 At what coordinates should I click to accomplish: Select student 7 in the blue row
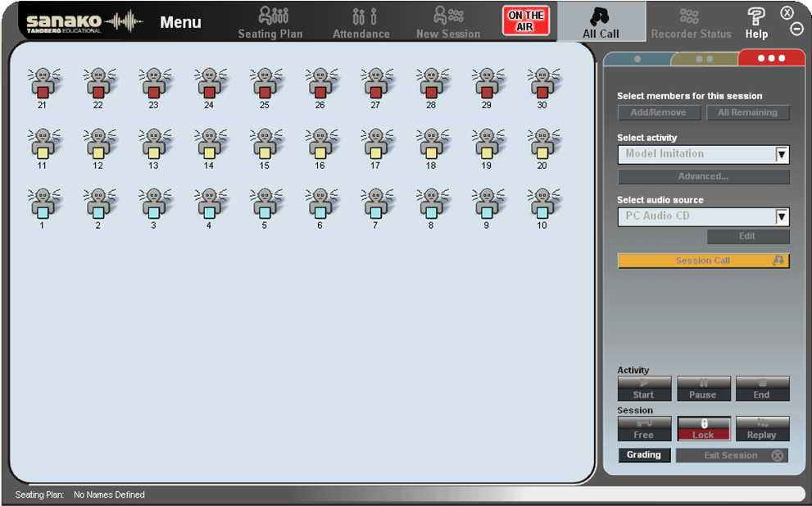pyautogui.click(x=375, y=208)
